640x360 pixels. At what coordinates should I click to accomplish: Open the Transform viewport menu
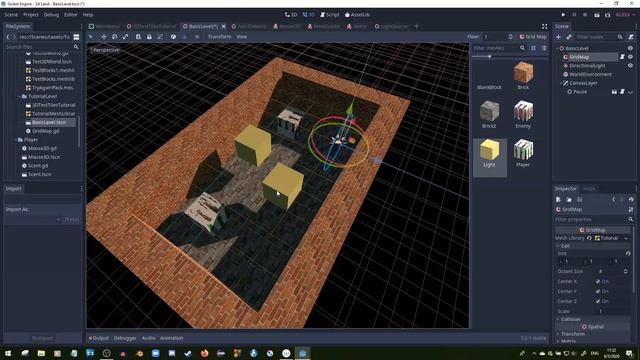(x=219, y=37)
